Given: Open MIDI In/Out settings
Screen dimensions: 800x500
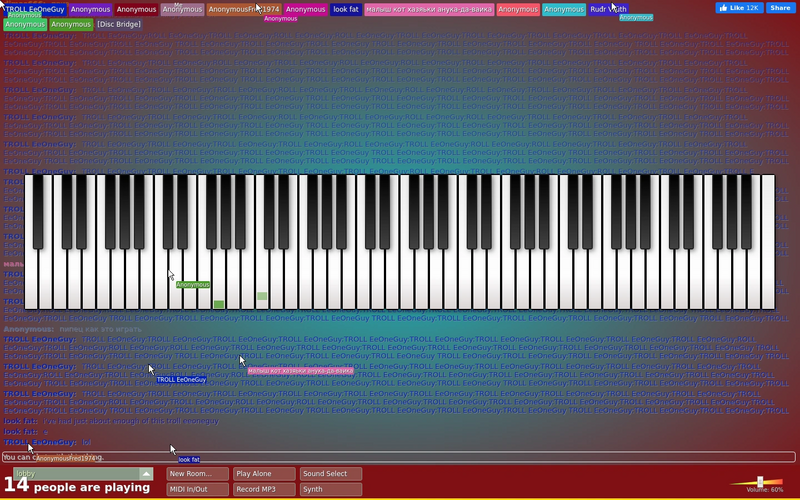Looking at the screenshot, I should click(x=197, y=489).
